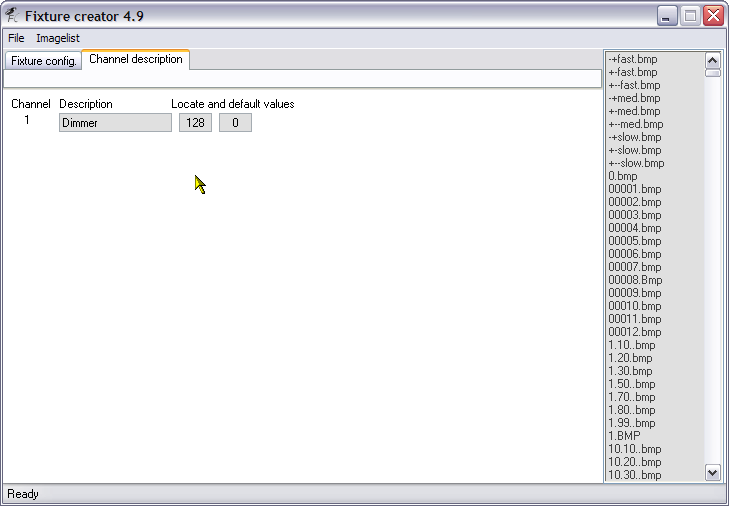Screen dimensions: 729x506
Task: Select +-slow.bmp in image list
Action: pyautogui.click(x=635, y=150)
